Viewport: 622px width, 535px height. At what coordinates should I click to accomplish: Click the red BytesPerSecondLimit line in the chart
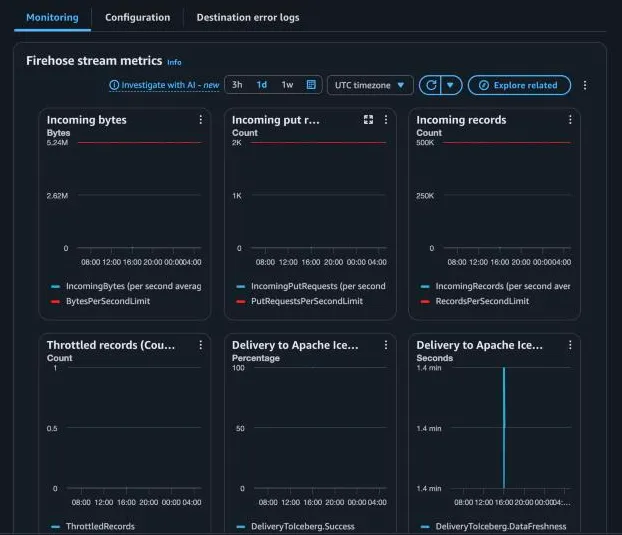coord(140,142)
